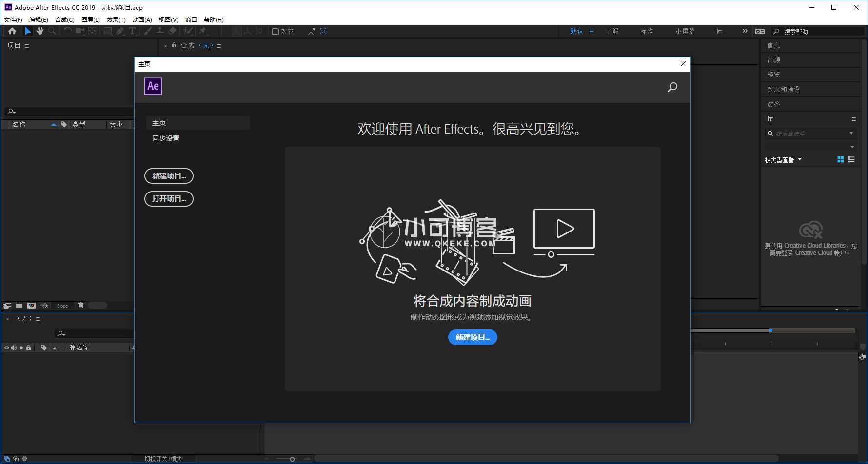Select the Eraser tool
Viewport: 868px width, 464px height.
coord(172,31)
